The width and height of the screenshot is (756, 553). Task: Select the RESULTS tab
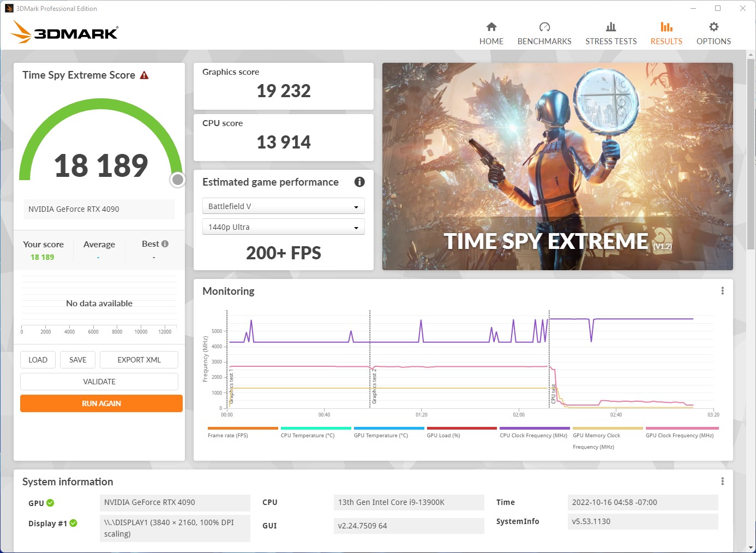tap(666, 33)
